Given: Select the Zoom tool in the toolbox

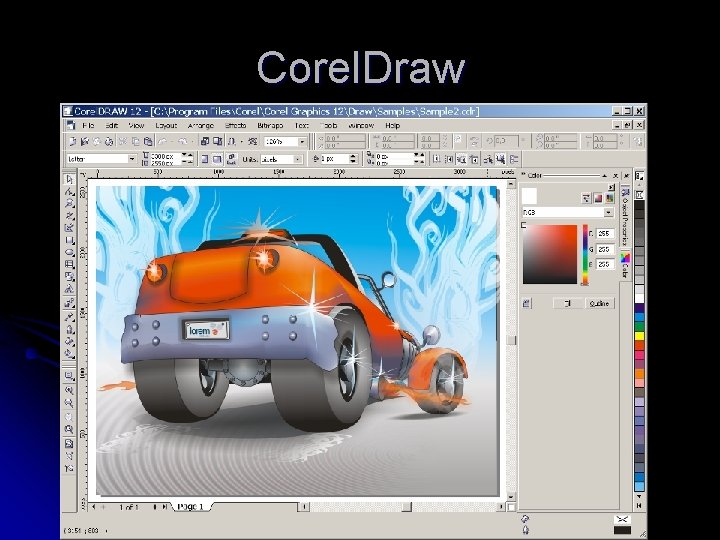Looking at the screenshot, I should [x=69, y=203].
